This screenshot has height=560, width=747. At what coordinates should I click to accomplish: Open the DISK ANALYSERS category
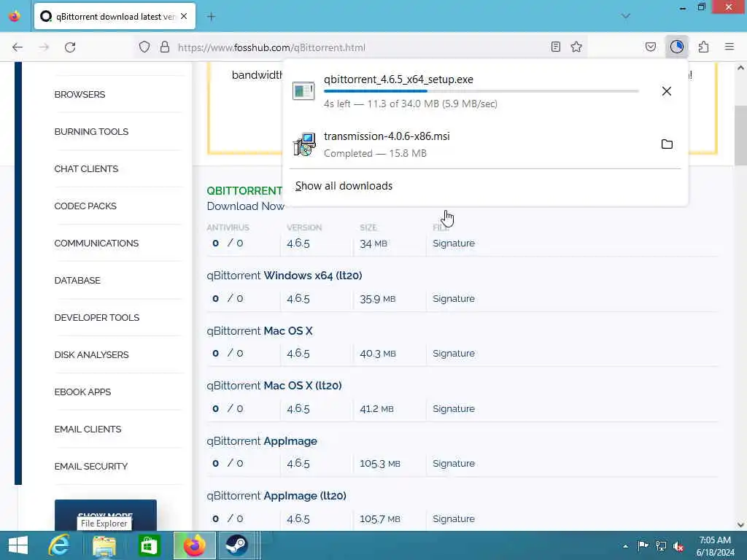click(91, 354)
